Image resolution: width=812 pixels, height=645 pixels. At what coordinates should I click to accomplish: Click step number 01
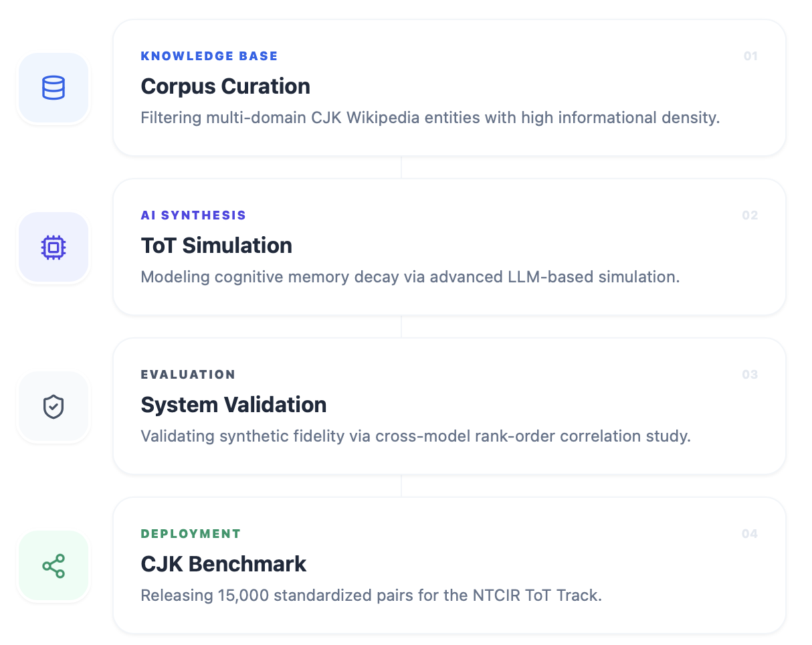[x=750, y=56]
